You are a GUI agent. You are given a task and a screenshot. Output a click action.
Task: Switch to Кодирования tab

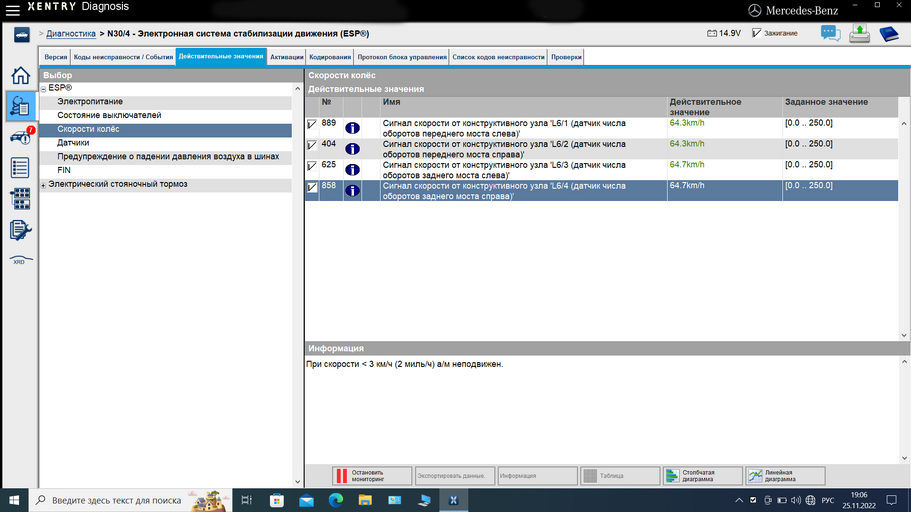coord(330,57)
